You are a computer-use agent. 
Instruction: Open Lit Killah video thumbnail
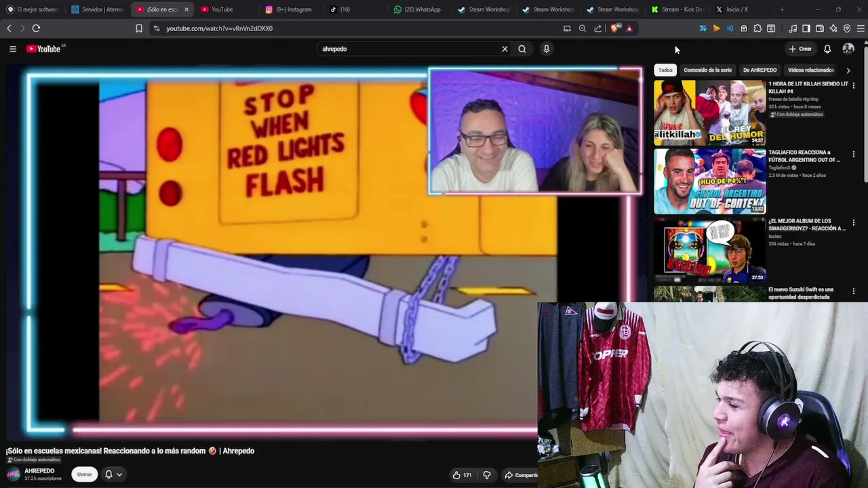[710, 113]
